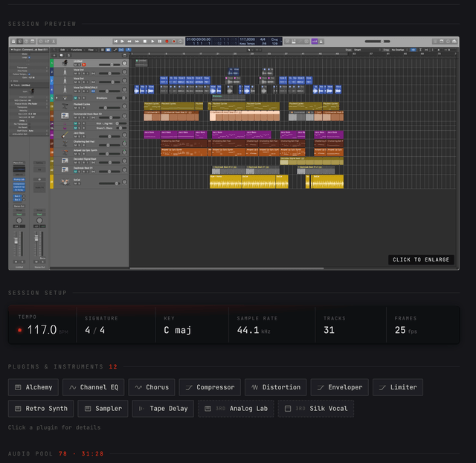The image size is (476, 463).
Task: Select the Sampler instrument chip
Action: 103,409
